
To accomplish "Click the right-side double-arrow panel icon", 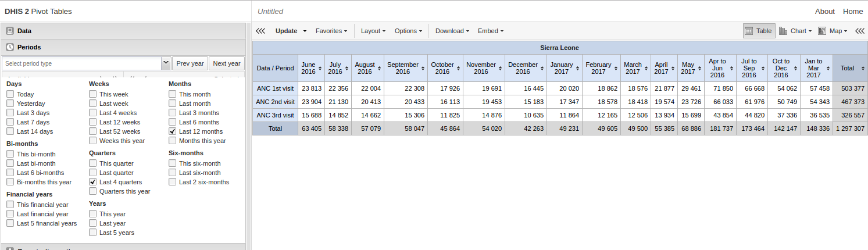I will click(x=859, y=31).
